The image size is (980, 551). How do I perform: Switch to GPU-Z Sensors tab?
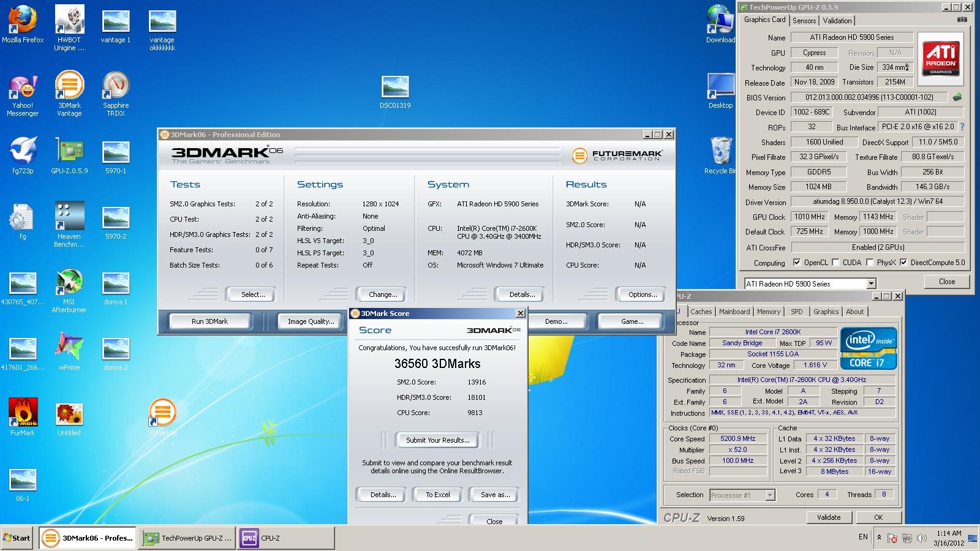click(x=804, y=21)
